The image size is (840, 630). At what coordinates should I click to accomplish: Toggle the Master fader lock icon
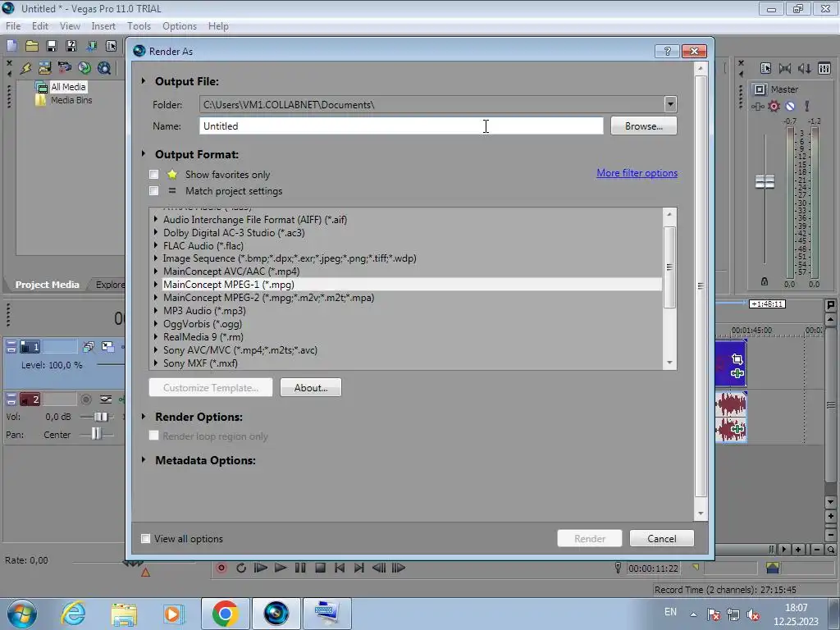765,281
